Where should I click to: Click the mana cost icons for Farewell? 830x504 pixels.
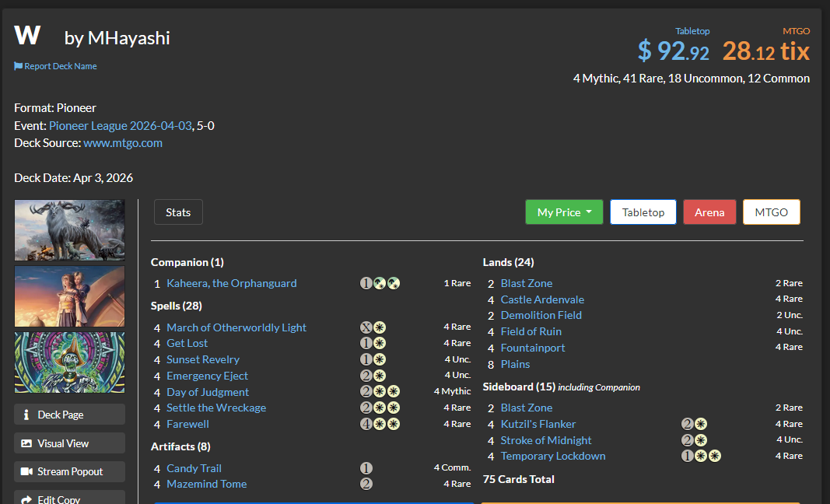click(380, 424)
